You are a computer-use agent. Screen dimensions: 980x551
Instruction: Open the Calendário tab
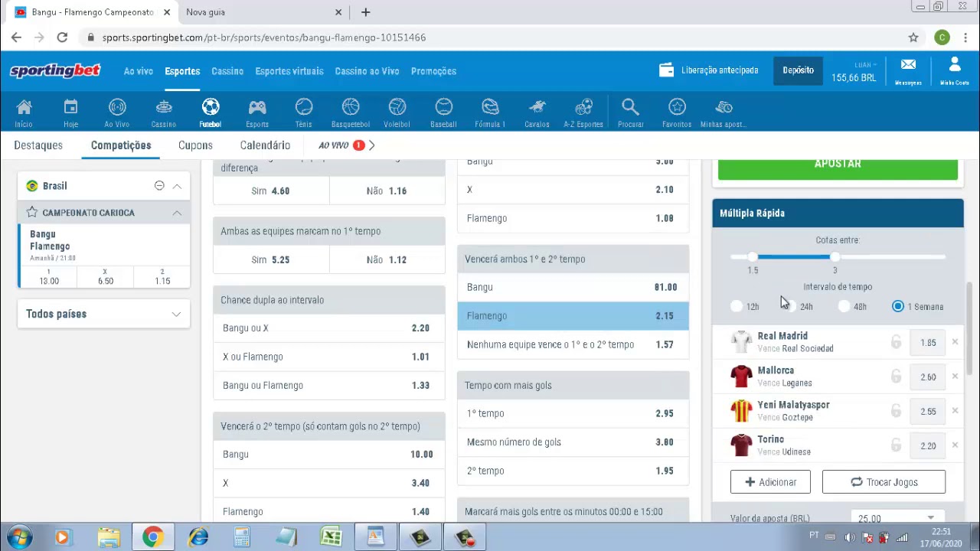[x=265, y=145]
